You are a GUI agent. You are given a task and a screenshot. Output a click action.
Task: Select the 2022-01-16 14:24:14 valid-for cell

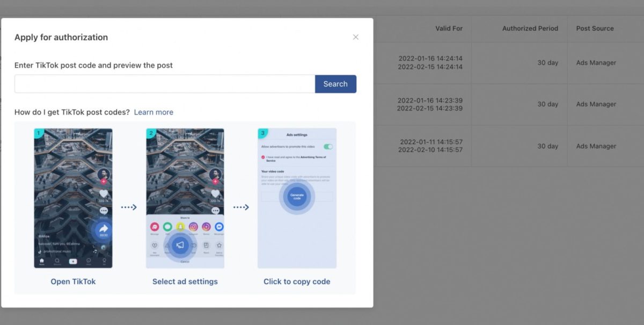(x=430, y=63)
